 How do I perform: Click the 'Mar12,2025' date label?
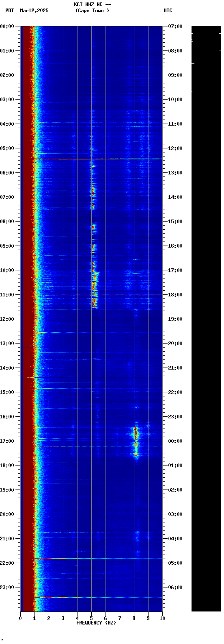34,11
